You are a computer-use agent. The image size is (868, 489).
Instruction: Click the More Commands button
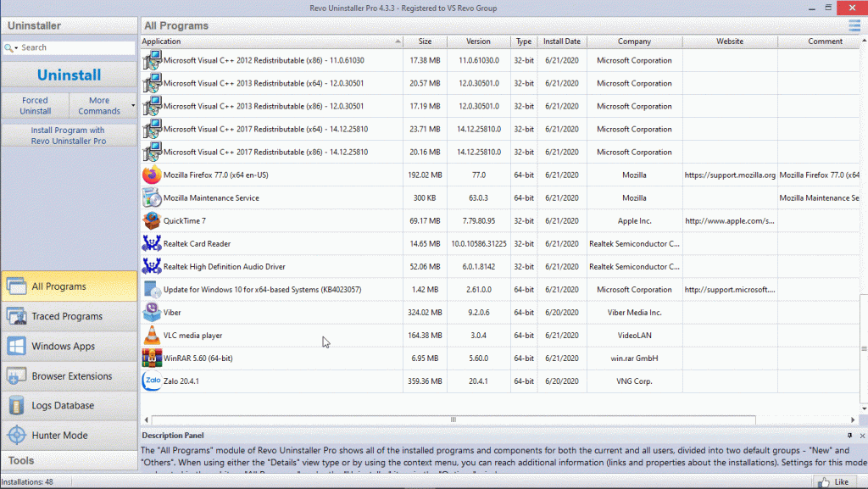(x=99, y=106)
